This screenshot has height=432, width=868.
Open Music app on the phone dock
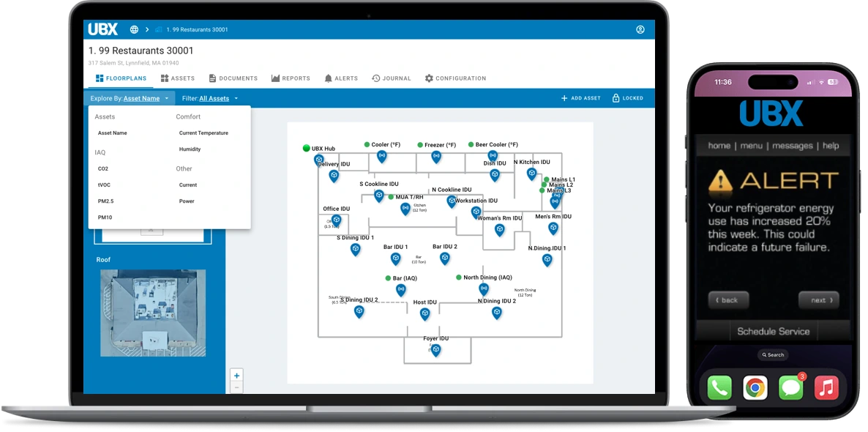pyautogui.click(x=826, y=387)
